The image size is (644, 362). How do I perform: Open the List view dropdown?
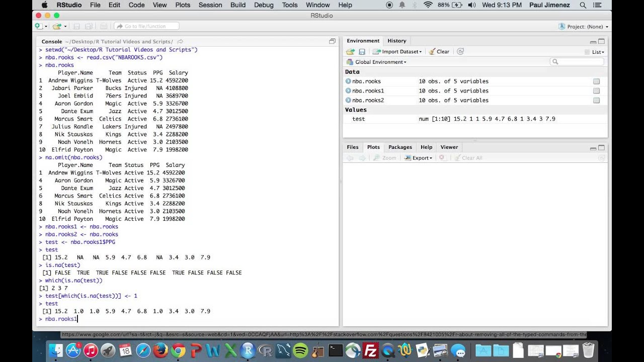pyautogui.click(x=595, y=52)
